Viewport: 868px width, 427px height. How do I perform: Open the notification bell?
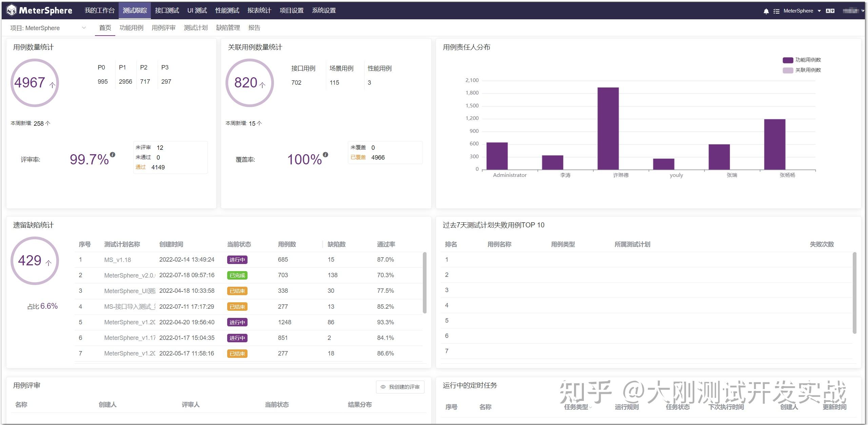tap(766, 11)
